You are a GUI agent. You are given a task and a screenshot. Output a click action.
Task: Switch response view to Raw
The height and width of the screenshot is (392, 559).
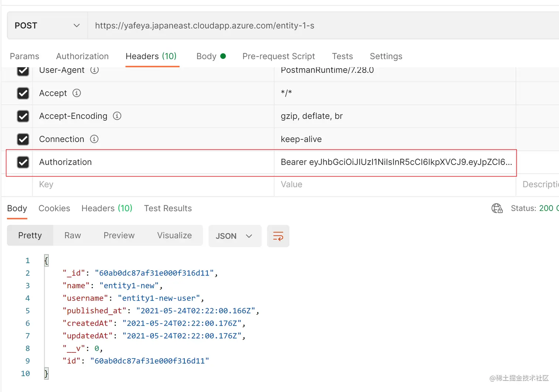click(x=72, y=236)
